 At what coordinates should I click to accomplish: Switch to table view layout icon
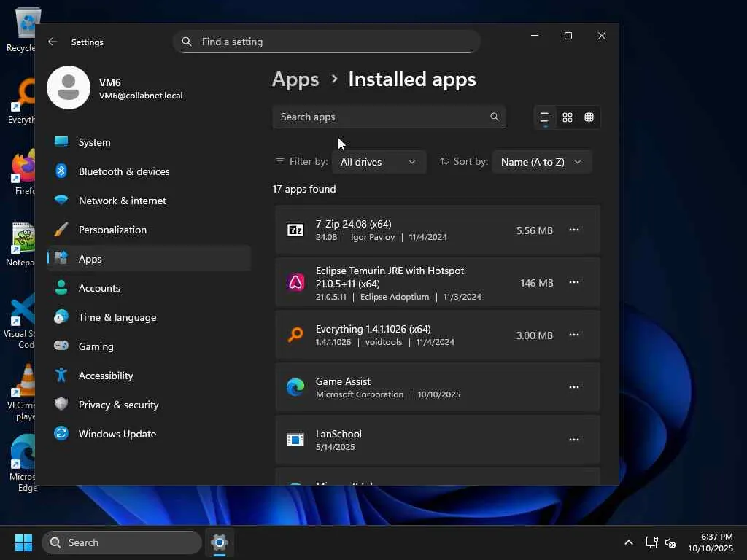tap(589, 117)
